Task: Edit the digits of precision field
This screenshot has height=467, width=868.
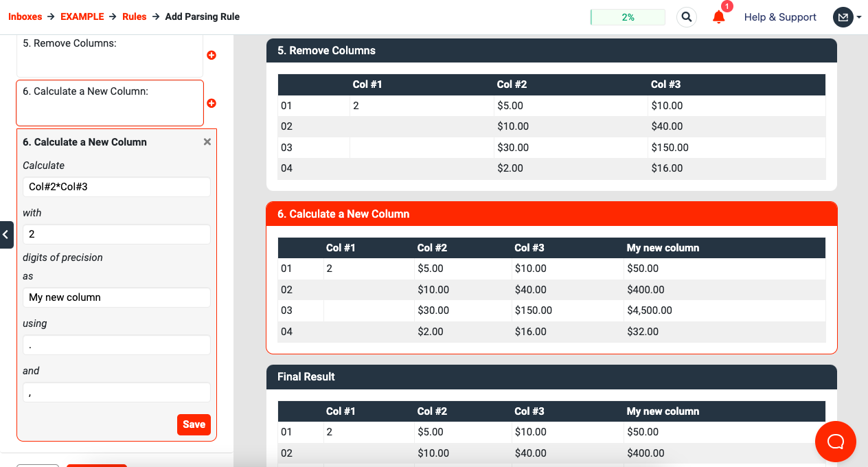Action: pos(117,234)
